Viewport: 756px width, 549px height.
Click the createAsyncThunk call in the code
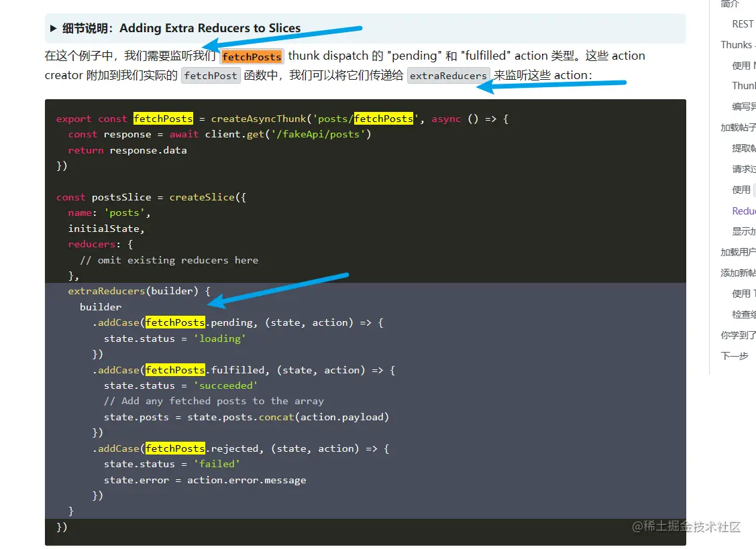[x=258, y=119]
